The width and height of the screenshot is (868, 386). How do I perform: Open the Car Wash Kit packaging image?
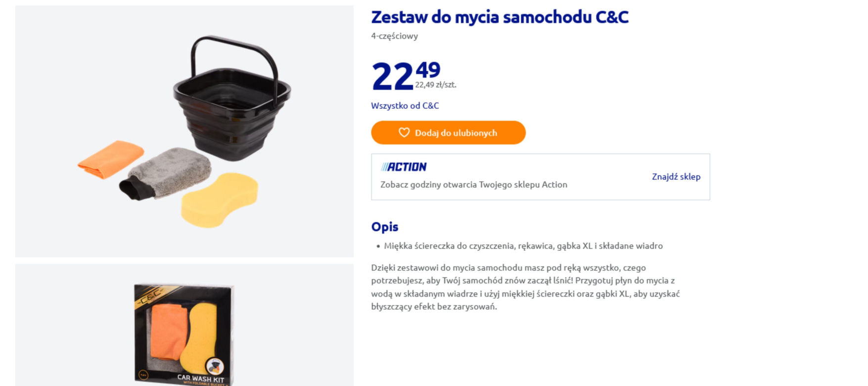tap(184, 325)
